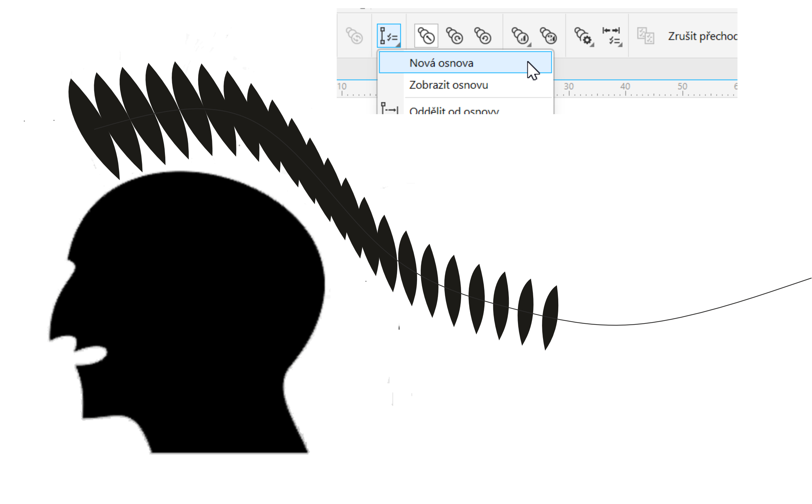Click the grayed-out loop blend icon
Viewport: 812px width, 504px height.
[x=354, y=36]
